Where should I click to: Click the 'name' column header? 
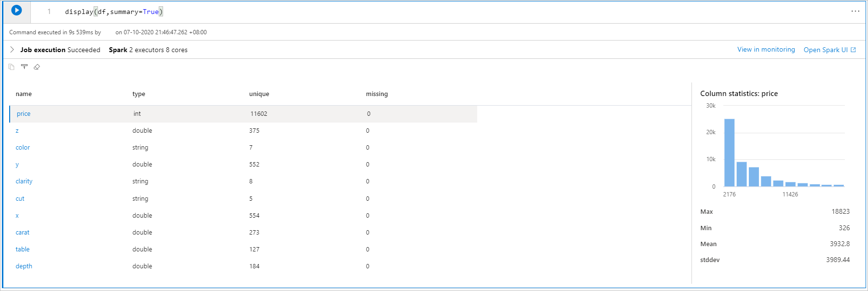click(24, 94)
